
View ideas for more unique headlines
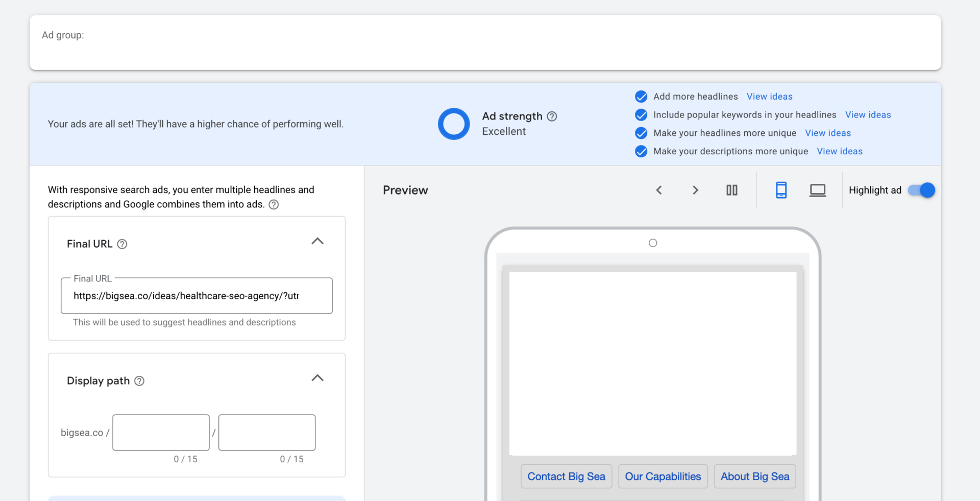[x=828, y=133]
